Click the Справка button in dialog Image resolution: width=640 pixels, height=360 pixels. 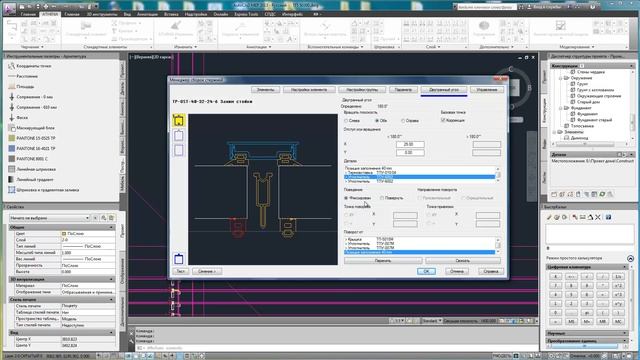click(x=490, y=271)
